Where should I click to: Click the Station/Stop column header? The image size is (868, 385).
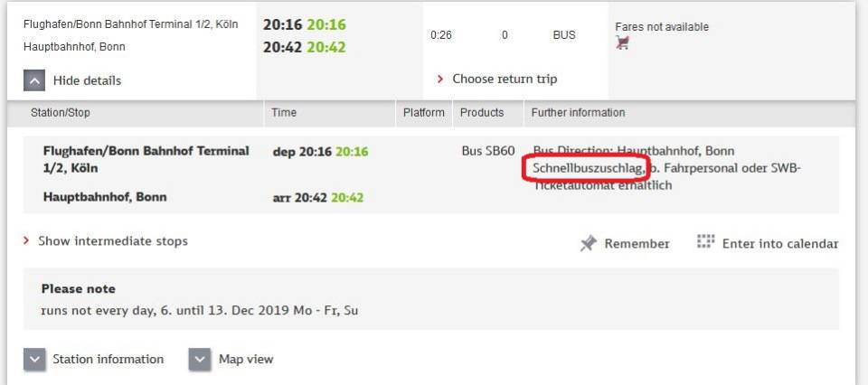(x=61, y=113)
